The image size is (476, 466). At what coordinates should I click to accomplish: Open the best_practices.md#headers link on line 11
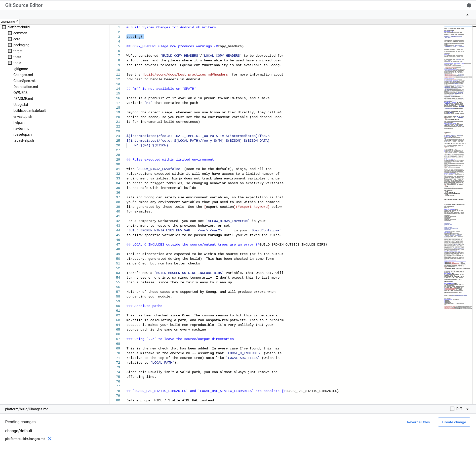186,74
